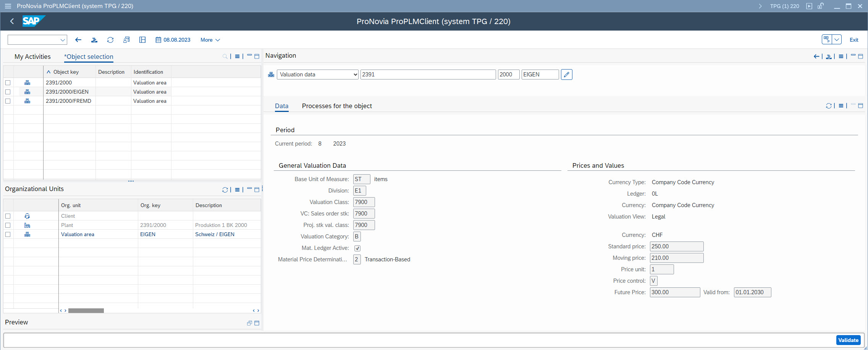
Task: Refresh the Organizational Units panel
Action: (225, 190)
